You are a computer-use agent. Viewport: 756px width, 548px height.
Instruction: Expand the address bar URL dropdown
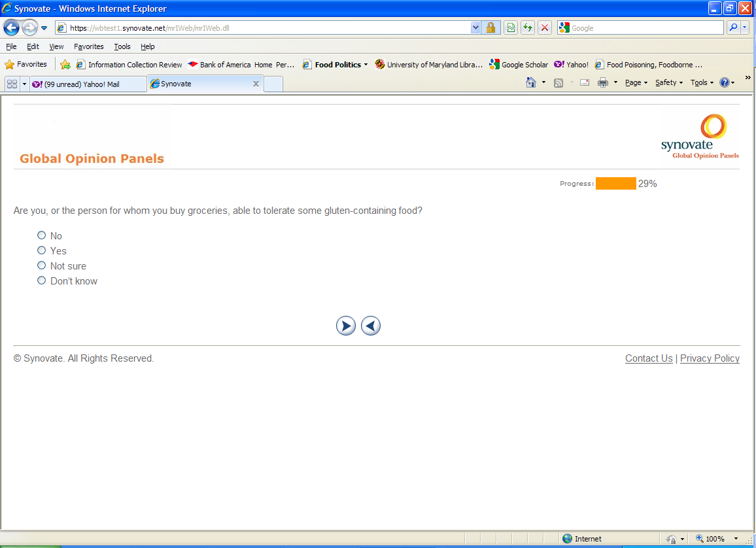[x=475, y=28]
